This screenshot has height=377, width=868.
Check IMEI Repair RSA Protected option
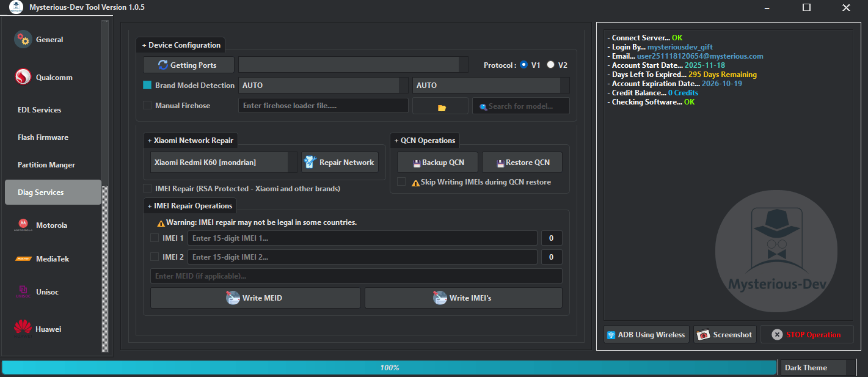147,188
